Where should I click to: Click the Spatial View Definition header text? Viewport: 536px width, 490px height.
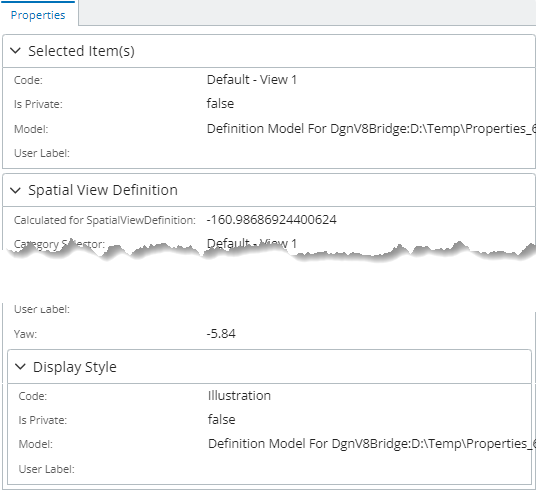click(103, 190)
